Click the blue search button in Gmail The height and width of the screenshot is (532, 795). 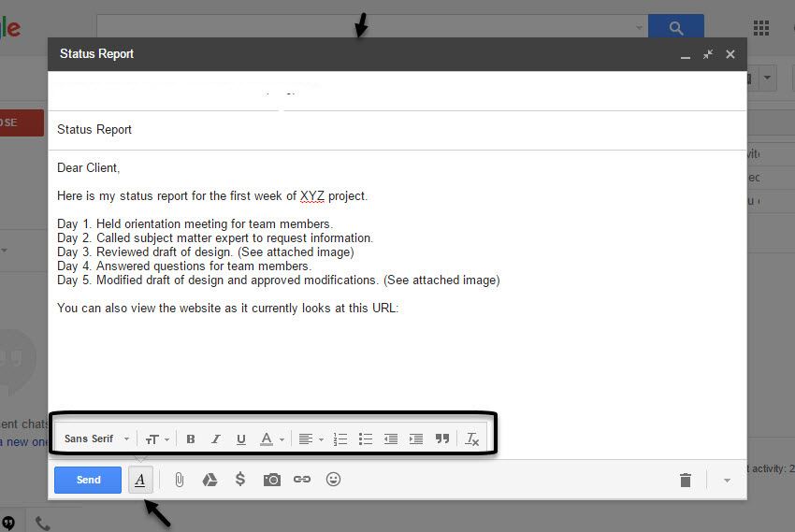pyautogui.click(x=676, y=27)
